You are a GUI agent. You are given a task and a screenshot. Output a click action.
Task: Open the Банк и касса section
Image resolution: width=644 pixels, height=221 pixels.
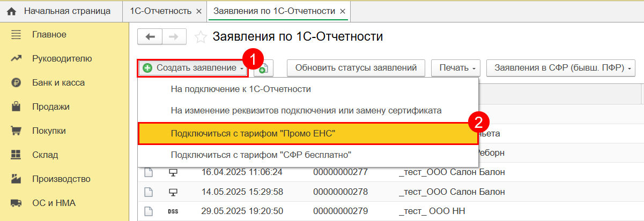tap(58, 83)
